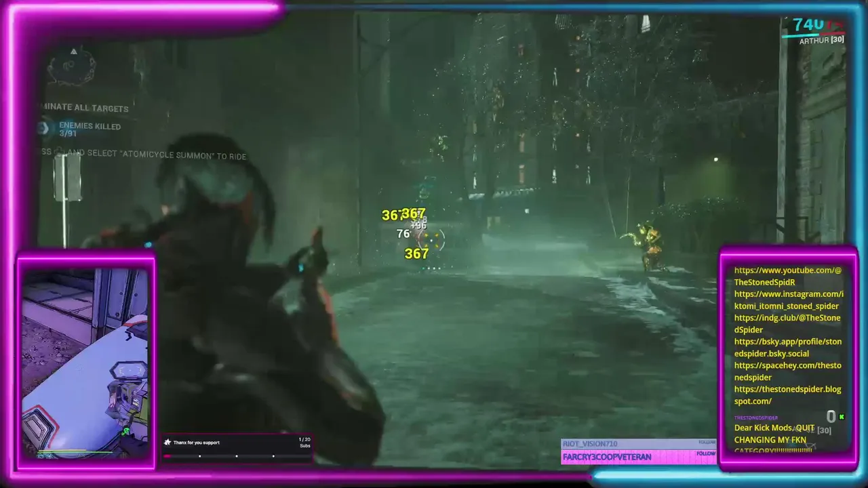Open the spacehey.com thestonedspider link

point(787,371)
